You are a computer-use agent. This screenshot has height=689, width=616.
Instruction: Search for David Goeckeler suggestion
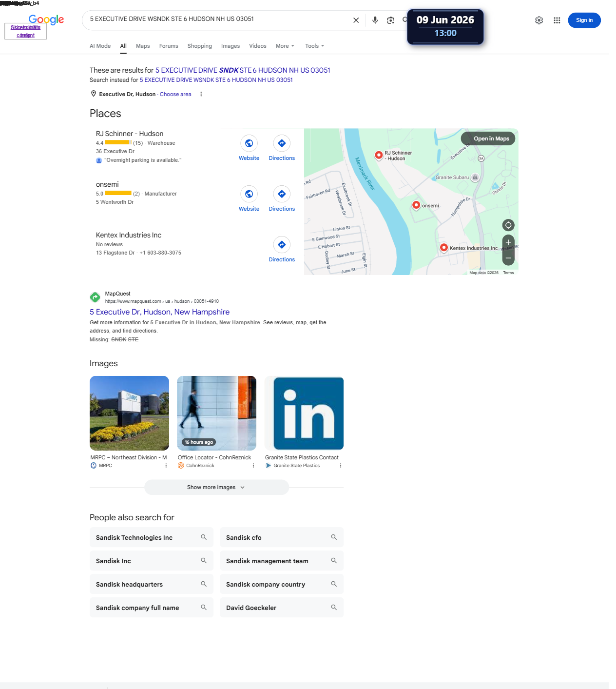pyautogui.click(x=282, y=608)
